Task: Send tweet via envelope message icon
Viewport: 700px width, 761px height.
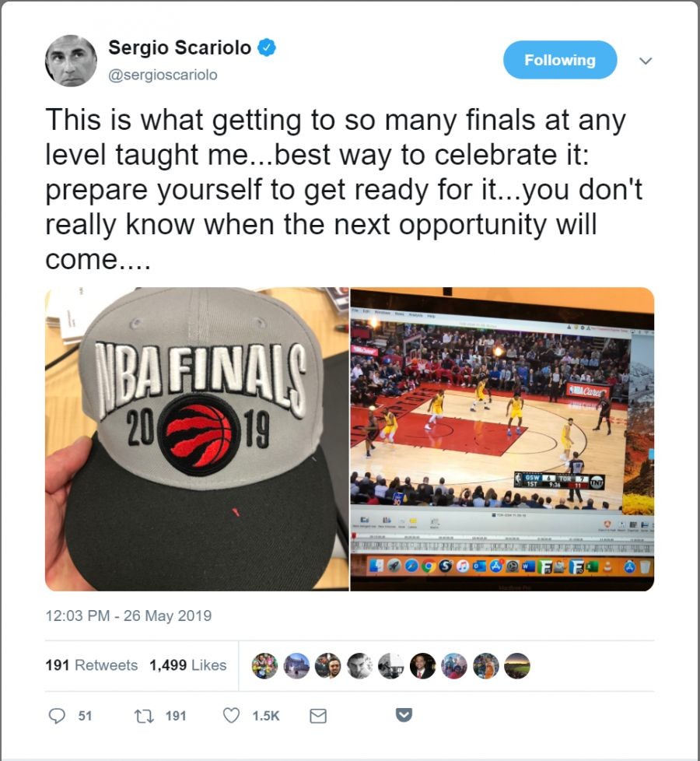Action: tap(318, 716)
